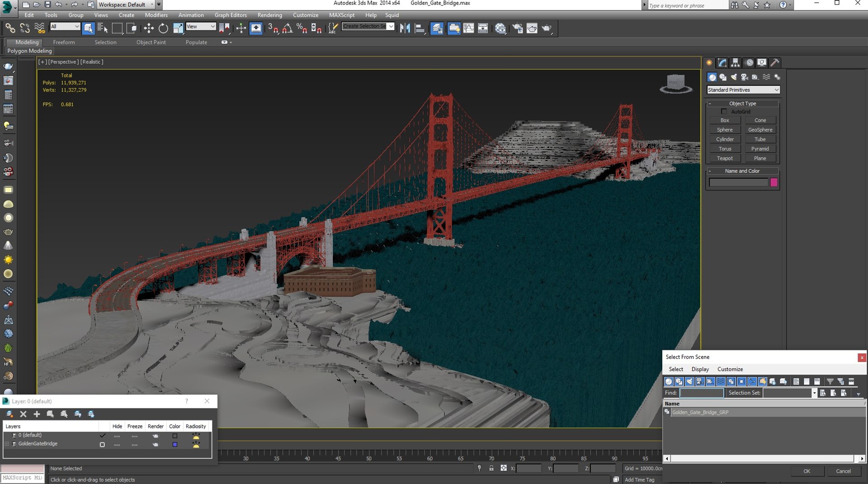This screenshot has width=868, height=484.
Task: Click the Pyramid primitive button
Action: [760, 149]
